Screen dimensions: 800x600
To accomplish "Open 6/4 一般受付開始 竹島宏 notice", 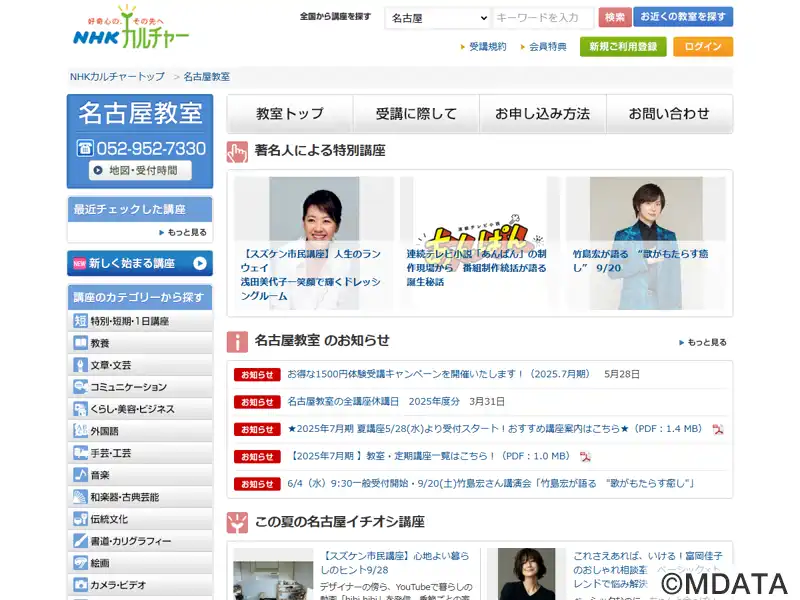I will 491,483.
